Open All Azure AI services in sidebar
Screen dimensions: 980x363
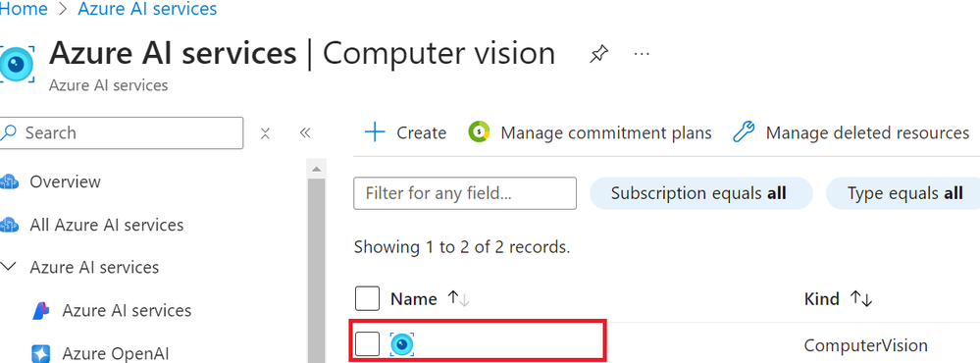point(107,225)
